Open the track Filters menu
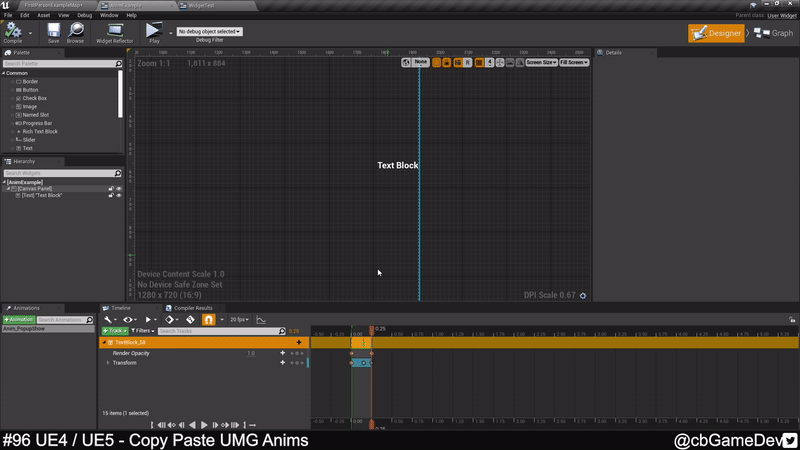The height and width of the screenshot is (450, 800). [143, 331]
